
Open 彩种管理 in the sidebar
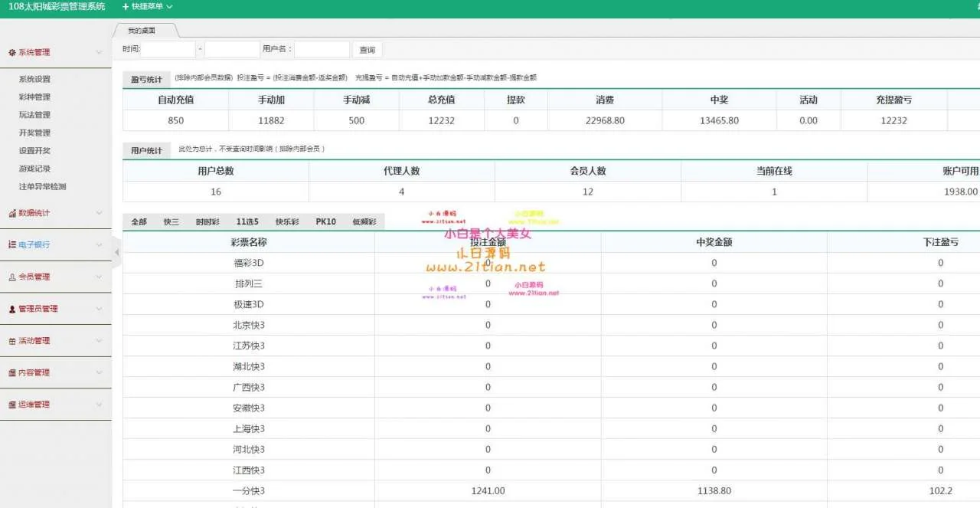(34, 97)
